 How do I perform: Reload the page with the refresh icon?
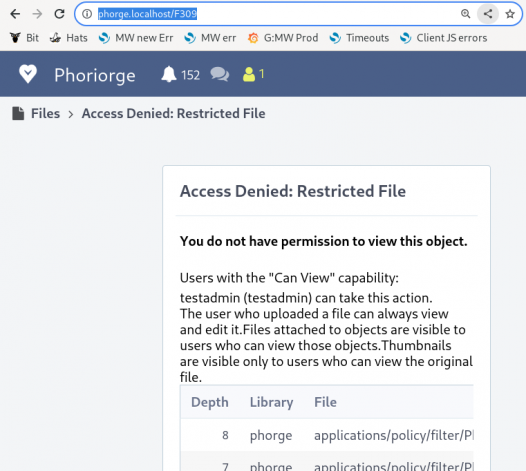tap(59, 14)
